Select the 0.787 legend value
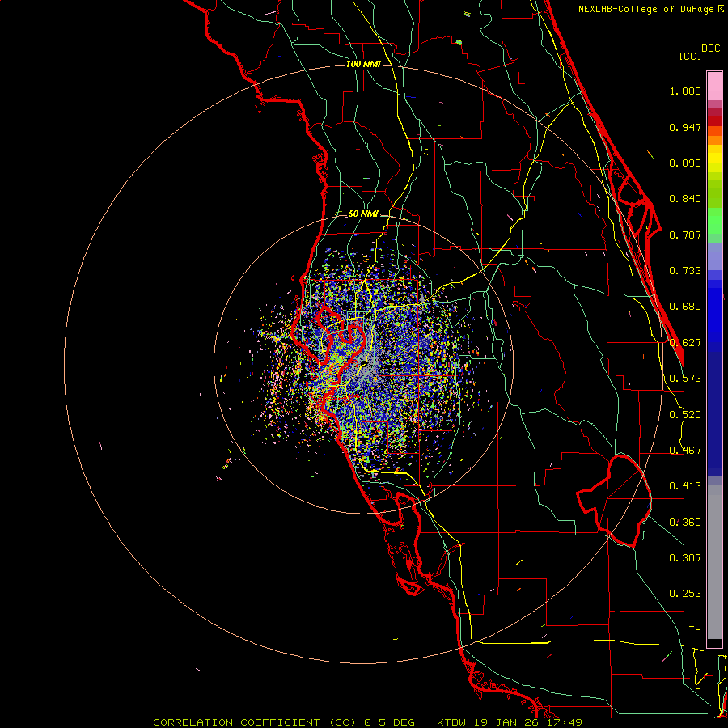The image size is (728, 728). [685, 235]
